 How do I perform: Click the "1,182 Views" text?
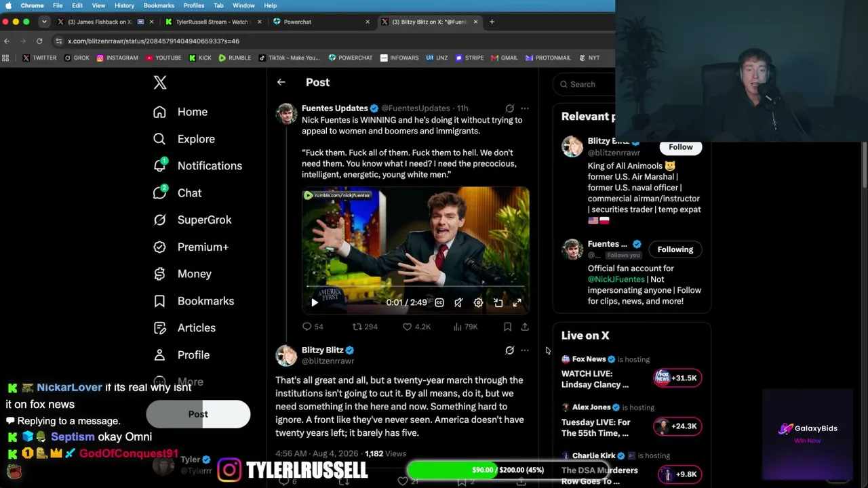pos(385,453)
